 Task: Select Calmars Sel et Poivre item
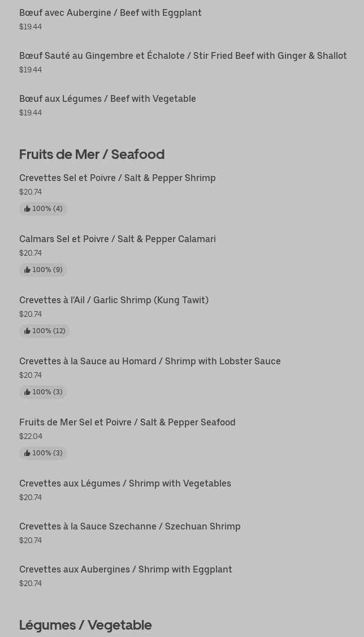tap(117, 239)
